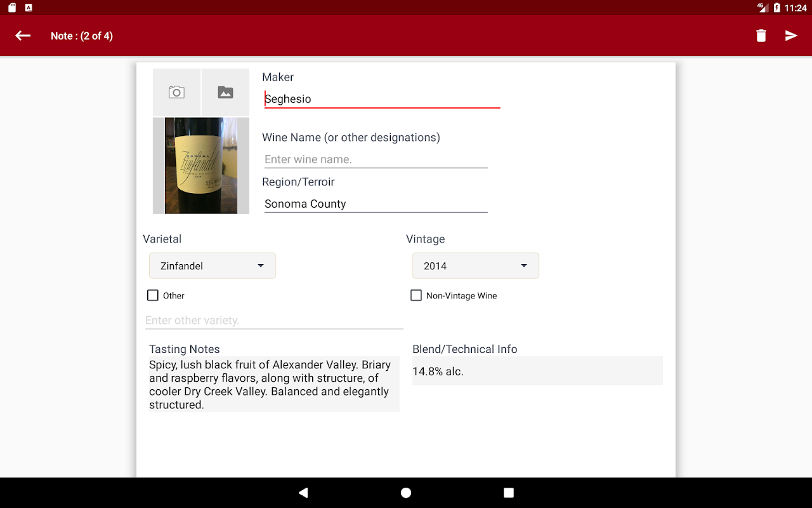Edit the Tasting Notes text area

pos(274,385)
